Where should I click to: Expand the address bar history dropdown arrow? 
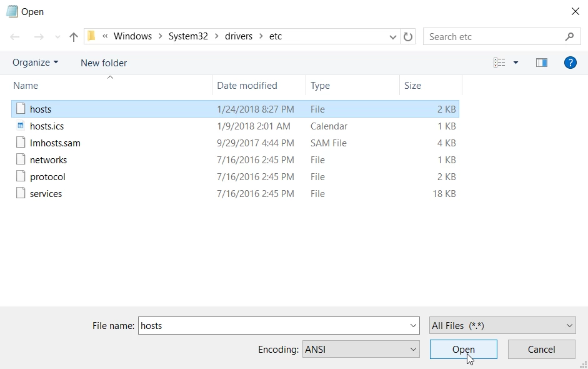393,36
